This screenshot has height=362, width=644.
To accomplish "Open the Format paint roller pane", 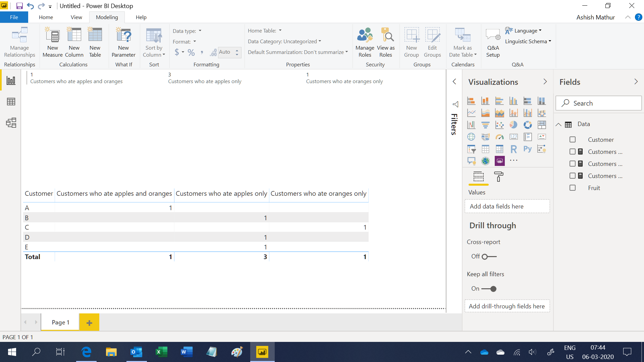I will [x=499, y=177].
